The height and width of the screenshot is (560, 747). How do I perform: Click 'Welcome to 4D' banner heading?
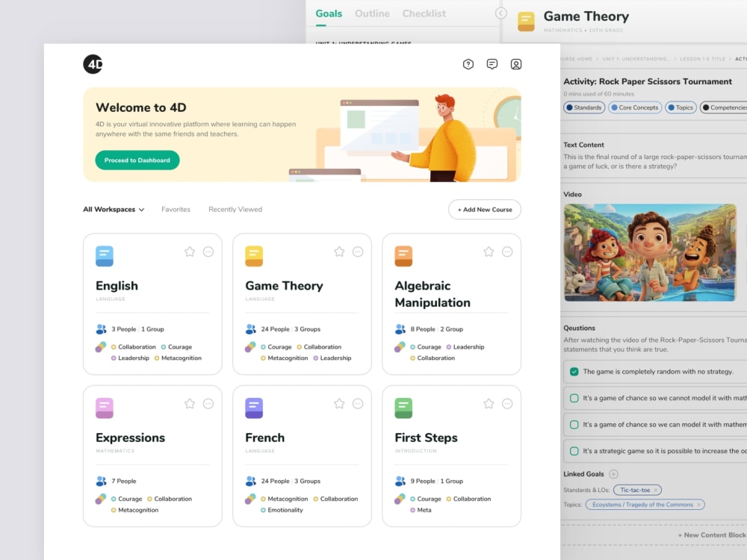[141, 108]
